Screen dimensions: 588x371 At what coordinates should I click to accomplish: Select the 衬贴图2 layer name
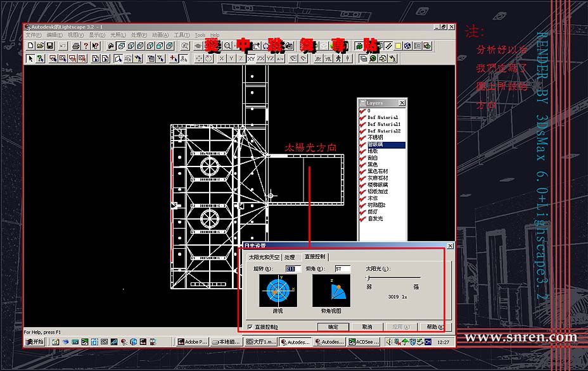point(376,205)
